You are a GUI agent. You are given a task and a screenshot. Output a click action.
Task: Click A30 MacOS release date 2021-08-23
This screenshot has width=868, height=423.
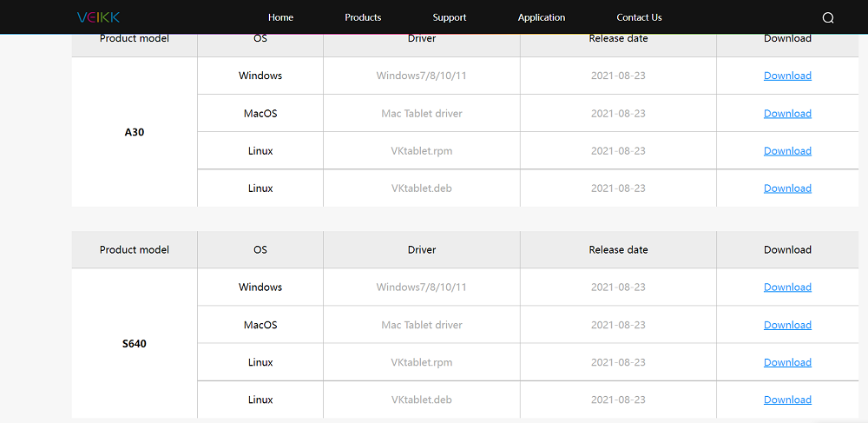tap(618, 114)
